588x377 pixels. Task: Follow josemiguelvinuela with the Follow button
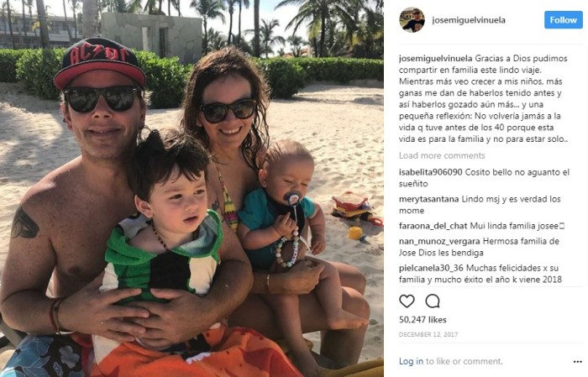coord(564,20)
